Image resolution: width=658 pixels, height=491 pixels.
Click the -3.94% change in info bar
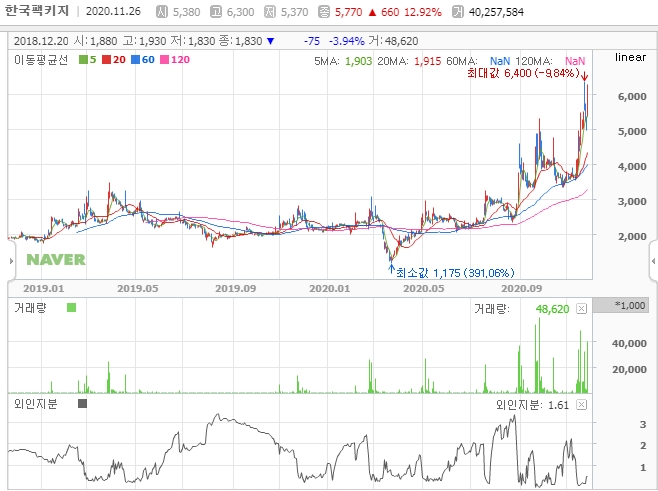click(347, 41)
